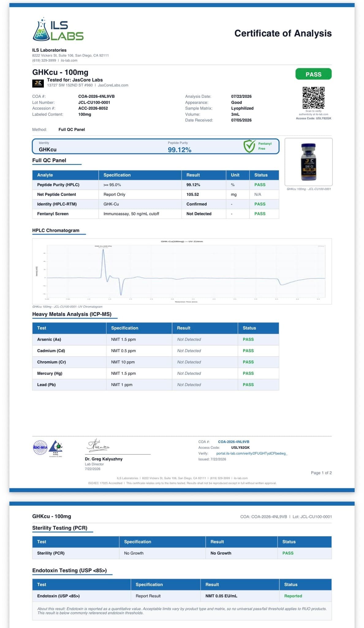Image resolution: width=364 pixels, height=628 pixels.
Task: Click Analysis Date 07/22/2026
Action: 241,96
